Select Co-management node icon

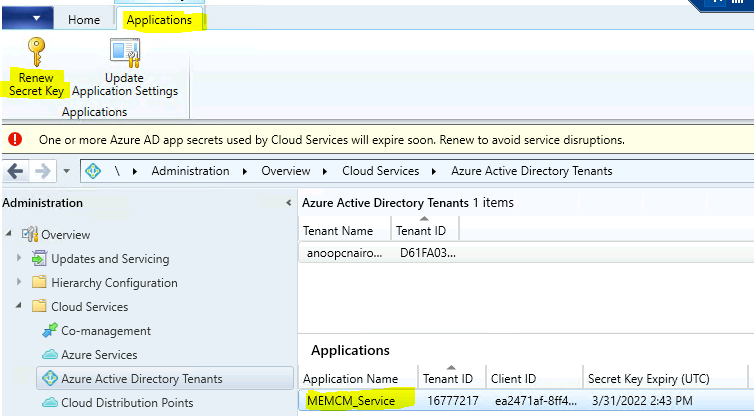[x=50, y=330]
